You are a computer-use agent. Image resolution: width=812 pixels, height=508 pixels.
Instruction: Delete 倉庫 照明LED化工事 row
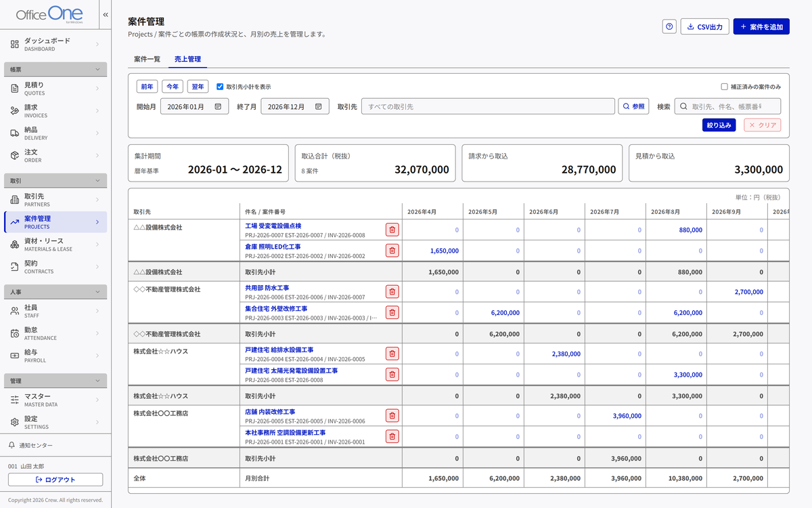pos(392,251)
